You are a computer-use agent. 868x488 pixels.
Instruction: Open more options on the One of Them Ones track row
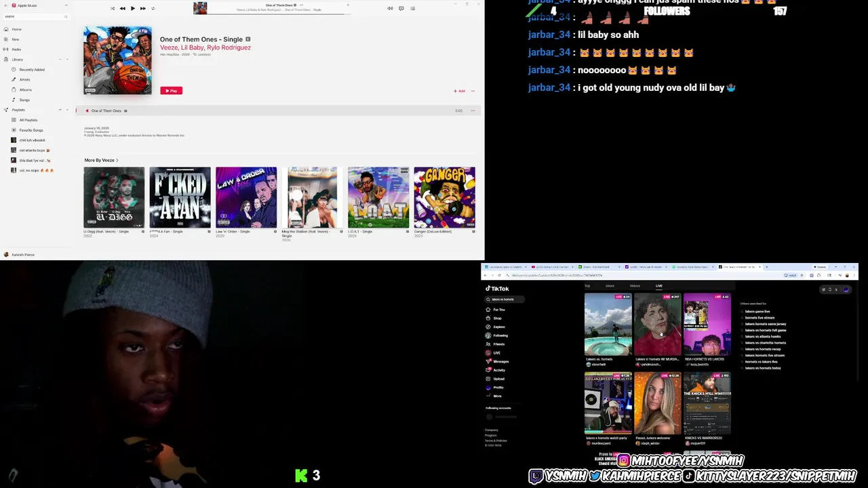(x=473, y=110)
